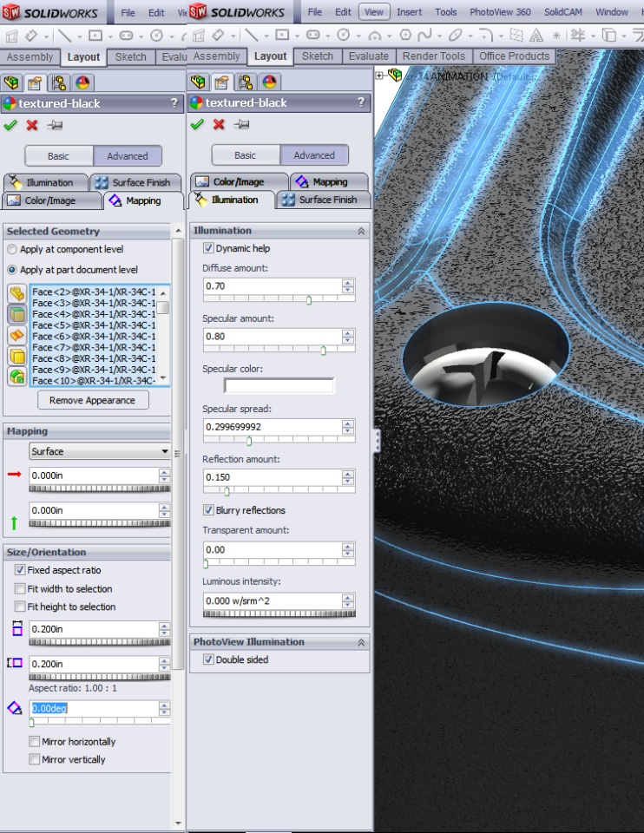Select the Spline sketch tool
Image resolution: width=644 pixels, height=833 pixels.
coord(424,35)
